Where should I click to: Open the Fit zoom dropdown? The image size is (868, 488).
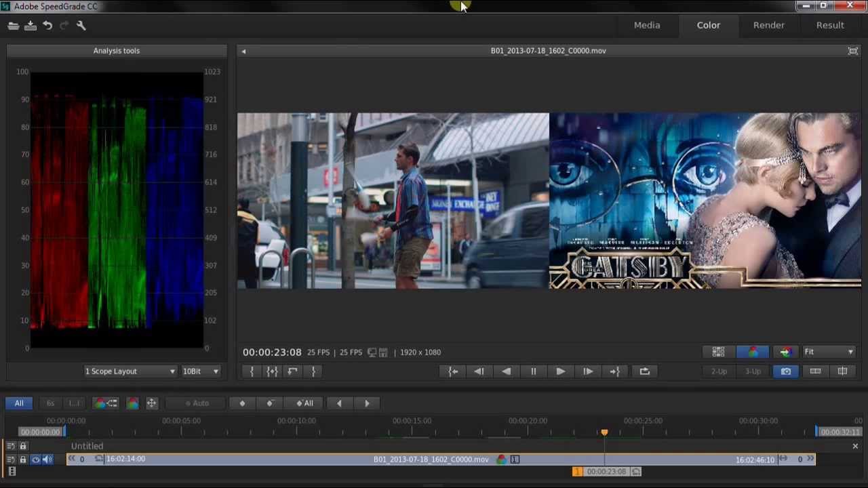click(829, 352)
